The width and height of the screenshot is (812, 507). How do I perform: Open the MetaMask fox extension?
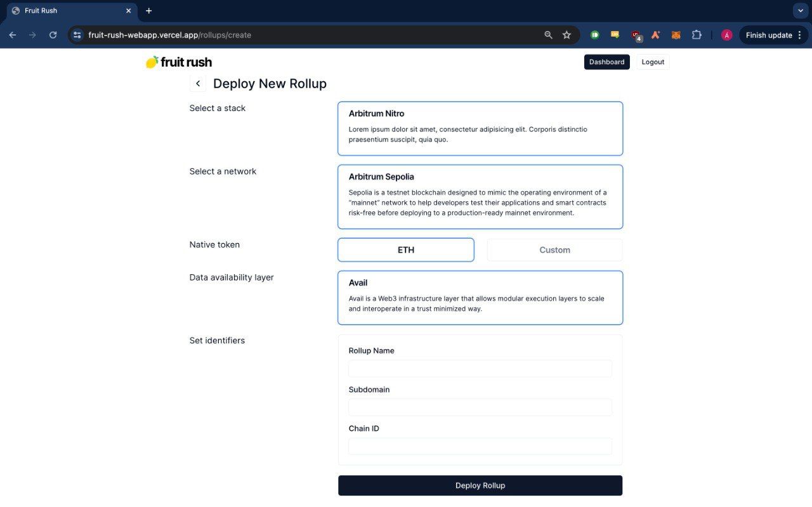[x=676, y=35]
